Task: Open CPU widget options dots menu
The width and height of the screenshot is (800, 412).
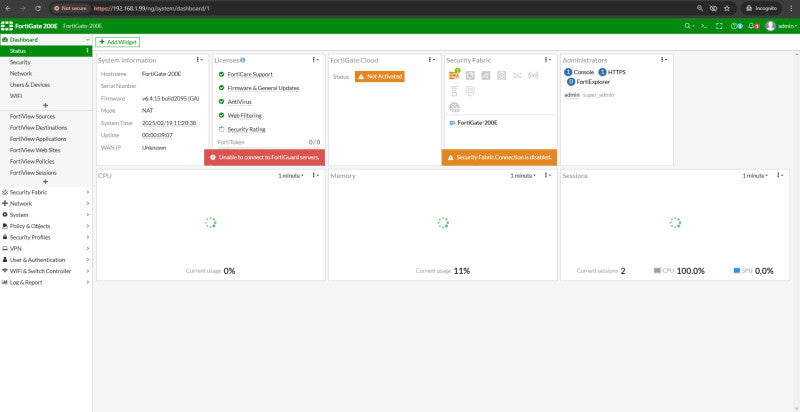Action: 315,175
